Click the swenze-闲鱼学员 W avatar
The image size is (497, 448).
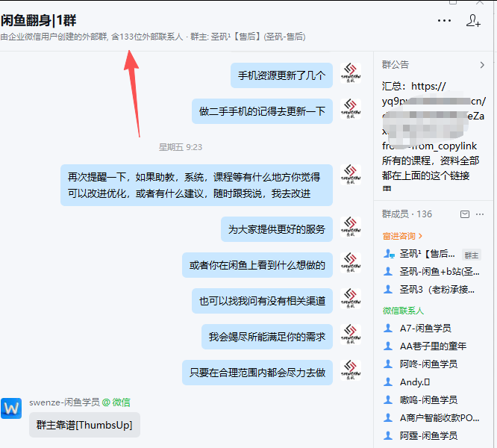point(11,408)
